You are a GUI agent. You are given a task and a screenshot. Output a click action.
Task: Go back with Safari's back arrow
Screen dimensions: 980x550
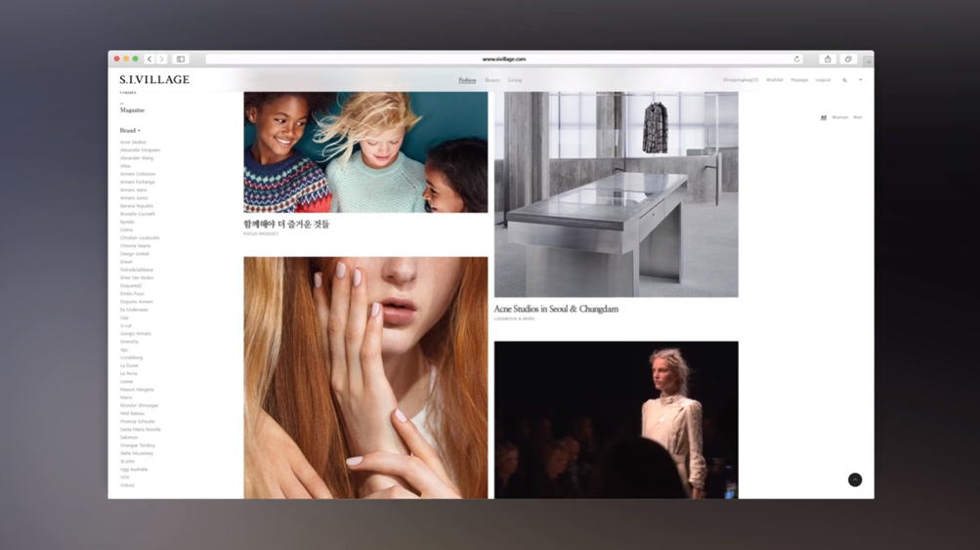(x=149, y=59)
